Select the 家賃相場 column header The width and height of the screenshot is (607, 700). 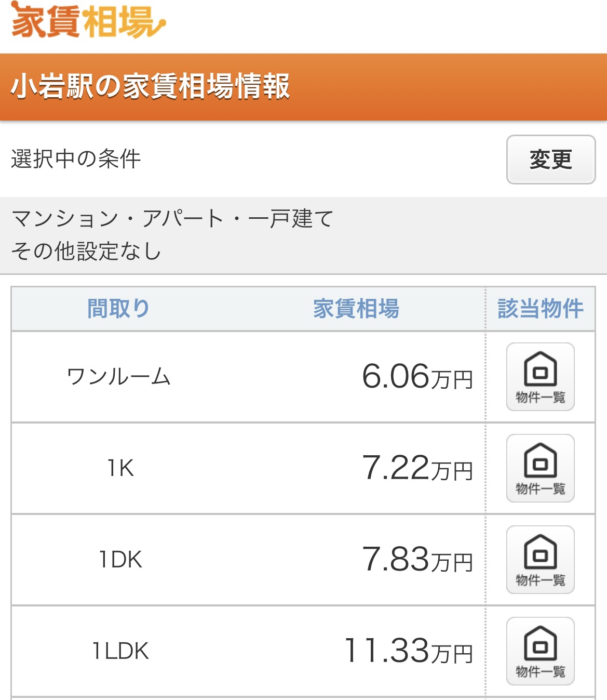pyautogui.click(x=356, y=309)
